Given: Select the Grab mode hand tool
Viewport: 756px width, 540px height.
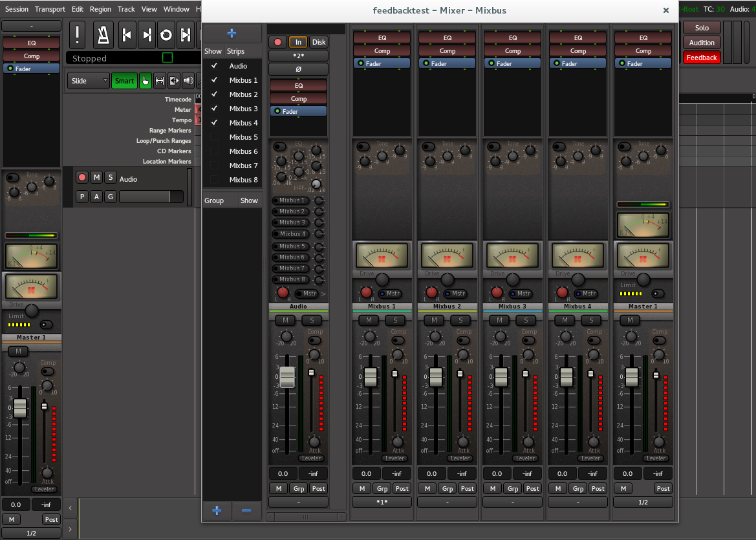Looking at the screenshot, I should tap(145, 81).
